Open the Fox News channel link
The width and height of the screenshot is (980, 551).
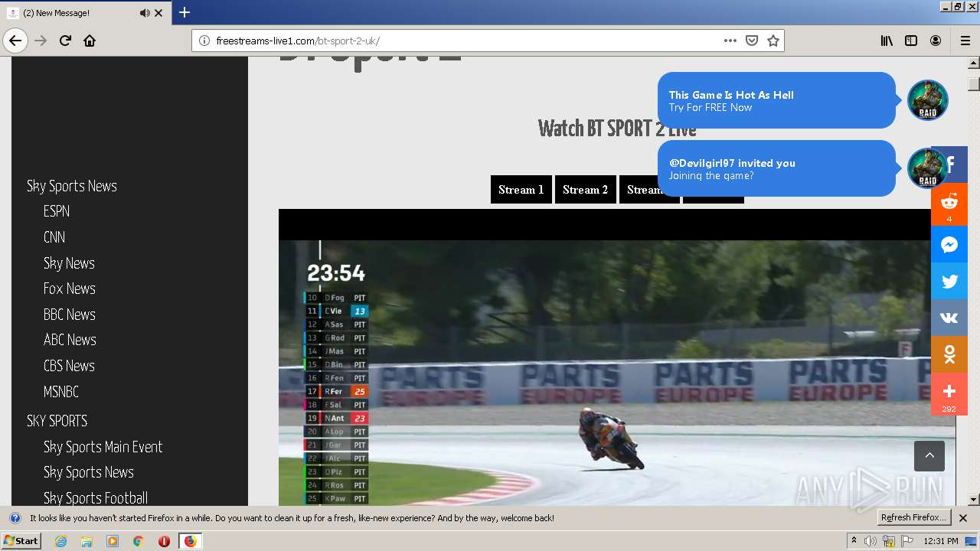tap(70, 289)
